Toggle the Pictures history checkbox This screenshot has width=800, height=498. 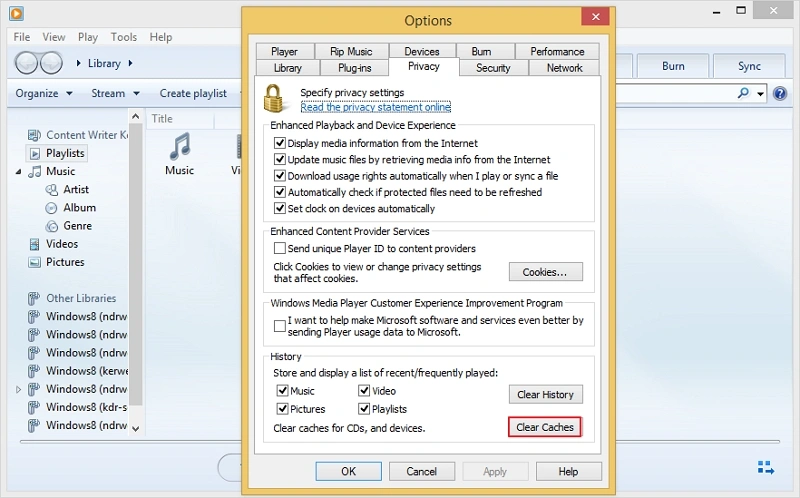[x=282, y=409]
